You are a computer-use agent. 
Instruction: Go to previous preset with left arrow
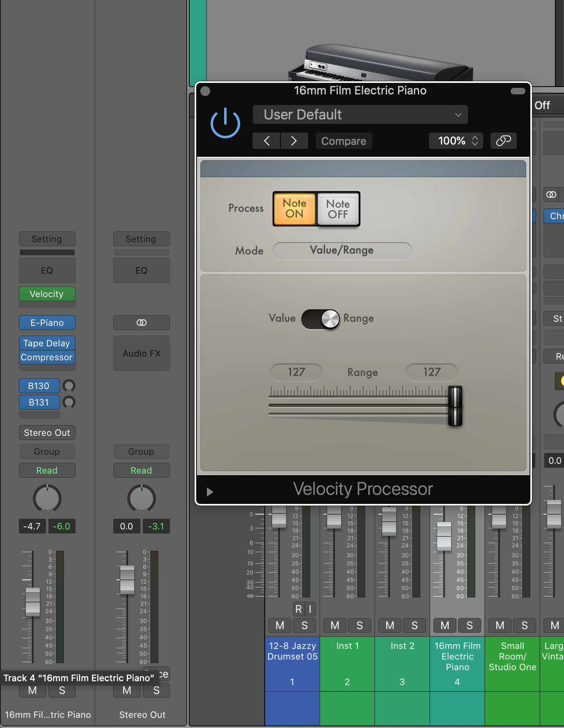267,141
